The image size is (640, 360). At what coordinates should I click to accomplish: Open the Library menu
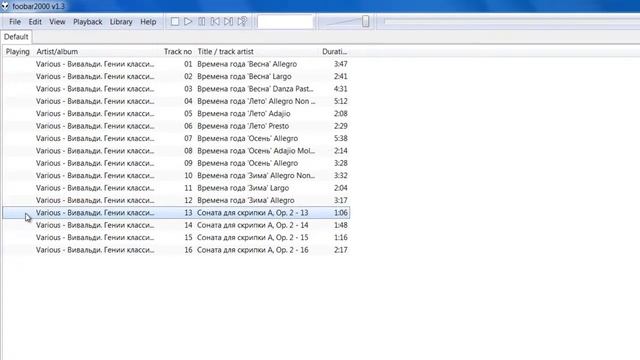121,22
